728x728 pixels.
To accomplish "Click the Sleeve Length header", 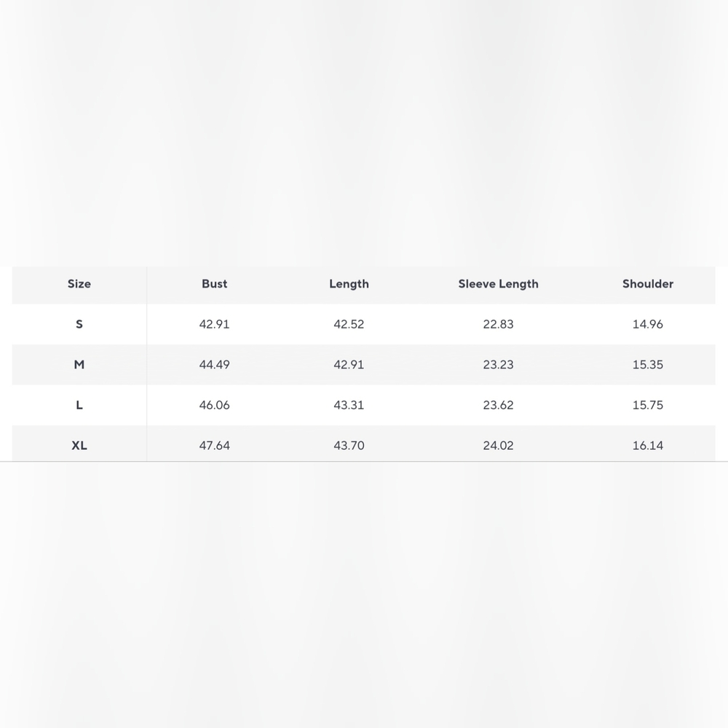I will pos(498,284).
